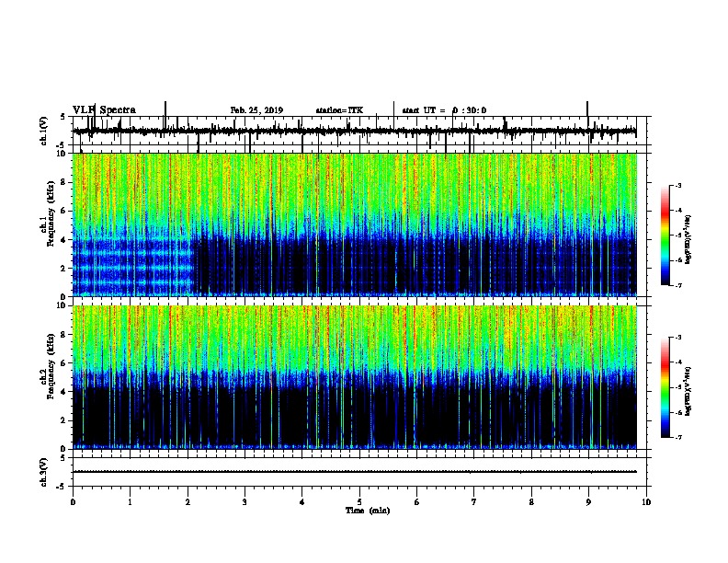Click the "5" tick on the ch.3 voltage axis
The width and height of the screenshot is (728, 563).
[63, 457]
